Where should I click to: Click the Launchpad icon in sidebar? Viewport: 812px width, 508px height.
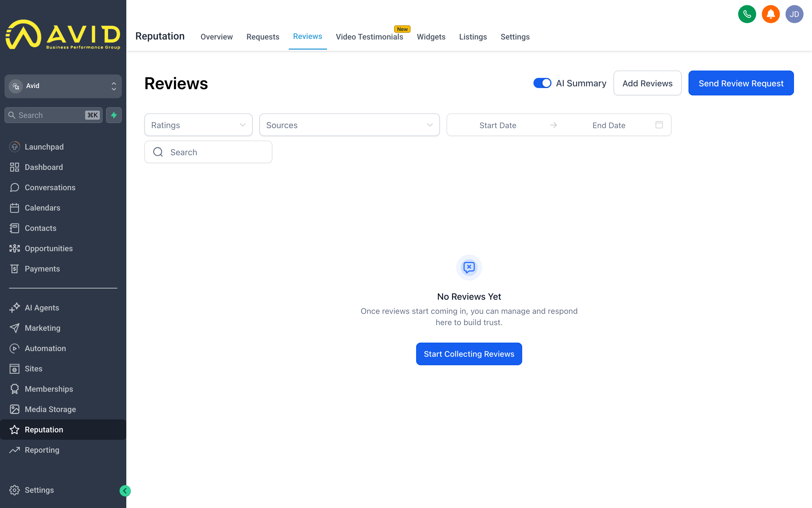click(14, 147)
